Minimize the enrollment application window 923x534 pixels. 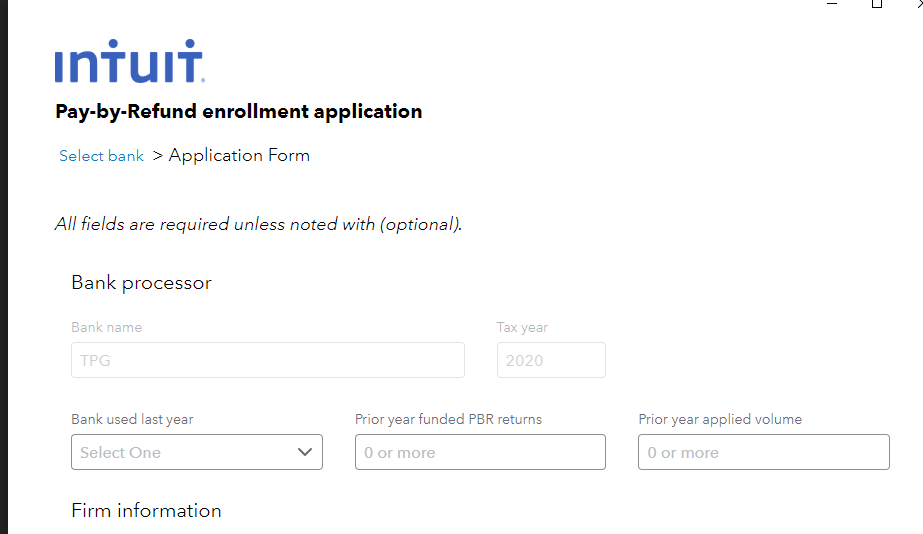click(832, 4)
